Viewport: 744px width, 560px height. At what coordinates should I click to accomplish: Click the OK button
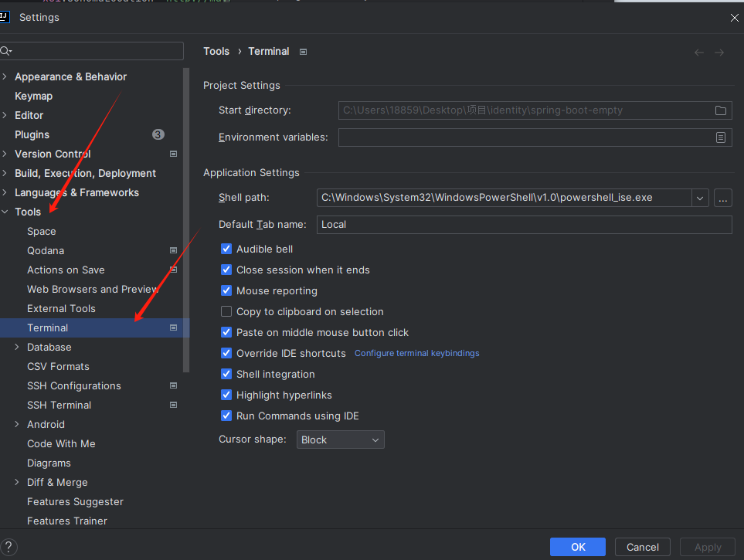coord(578,547)
